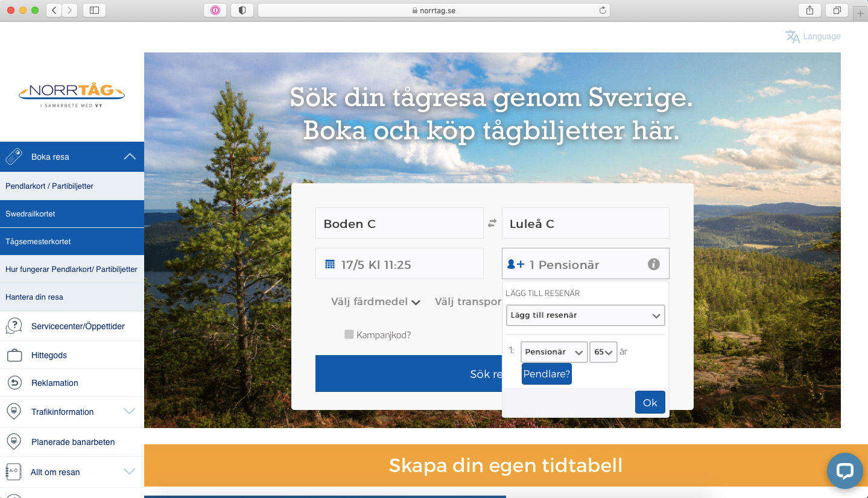This screenshot has width=868, height=498.
Task: Open the age 65 dropdown
Action: [x=603, y=352]
